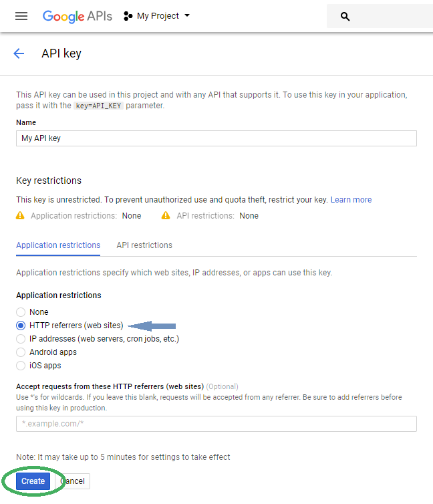Image resolution: width=433 pixels, height=504 pixels.
Task: Go back using the blue arrow
Action: [19, 53]
